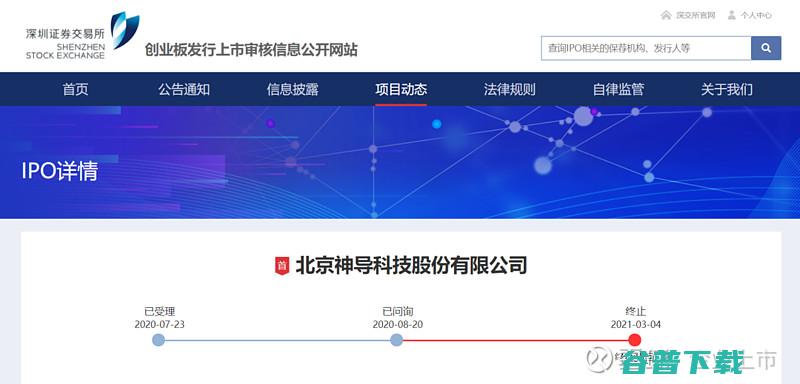Click the site title 创业板发行上市审核信息公开网站
The height and width of the screenshot is (384, 800).
(x=251, y=50)
